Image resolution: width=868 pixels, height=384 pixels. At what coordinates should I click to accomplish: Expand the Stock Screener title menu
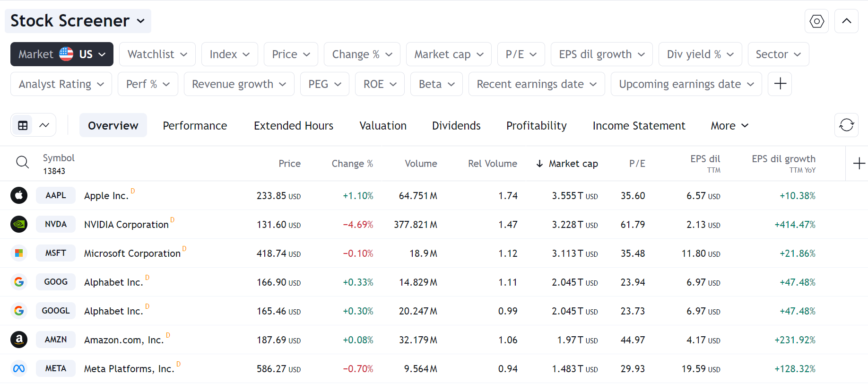(78, 21)
